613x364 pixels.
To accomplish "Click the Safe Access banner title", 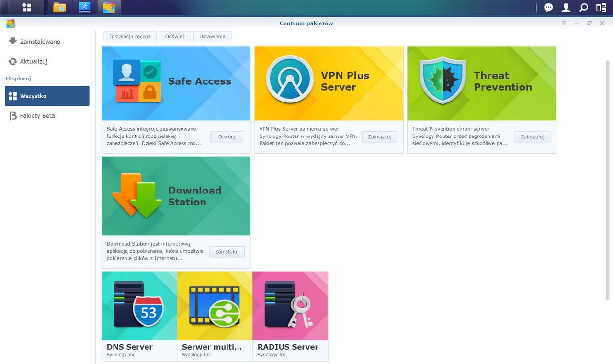I will click(200, 81).
